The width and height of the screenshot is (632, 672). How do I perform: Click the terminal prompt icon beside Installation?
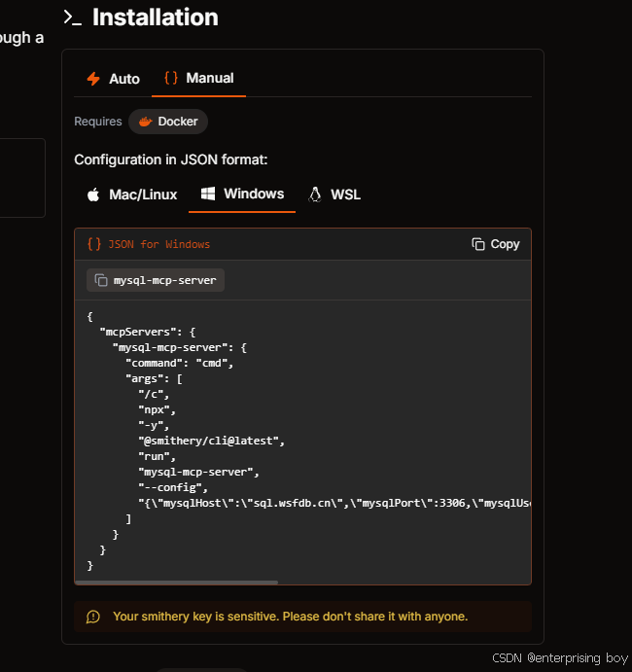tap(72, 18)
